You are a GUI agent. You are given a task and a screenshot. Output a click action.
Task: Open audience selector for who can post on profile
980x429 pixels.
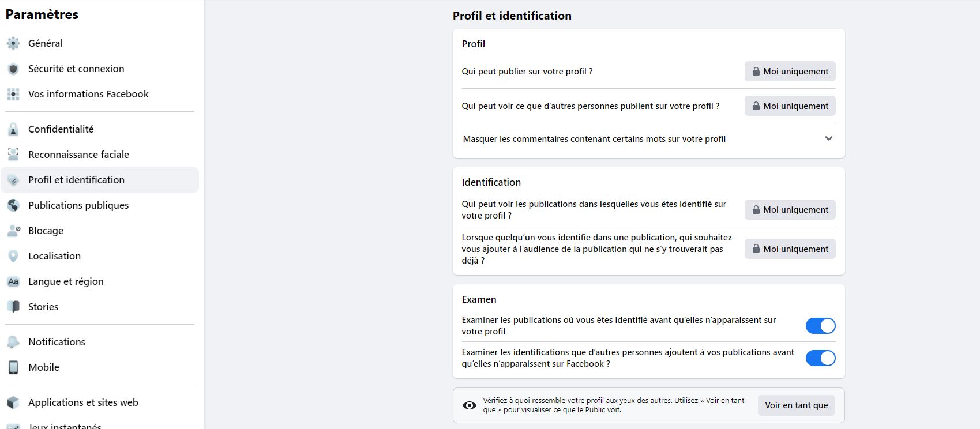[790, 71]
